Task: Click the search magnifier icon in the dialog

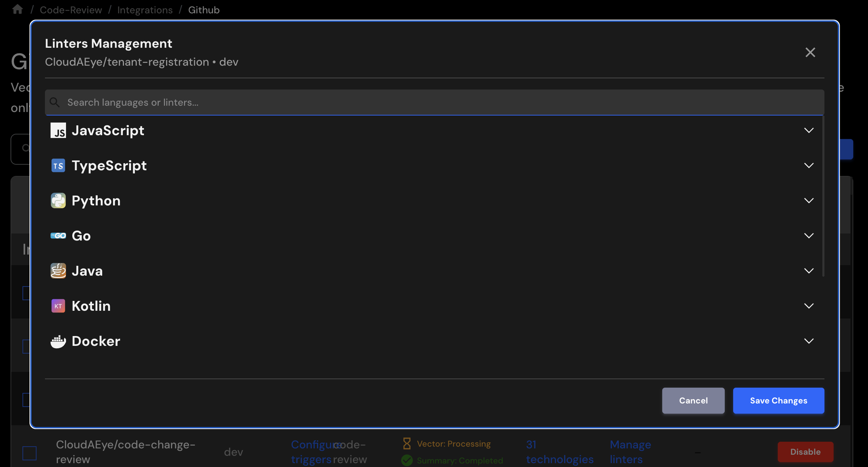Action: (55, 102)
